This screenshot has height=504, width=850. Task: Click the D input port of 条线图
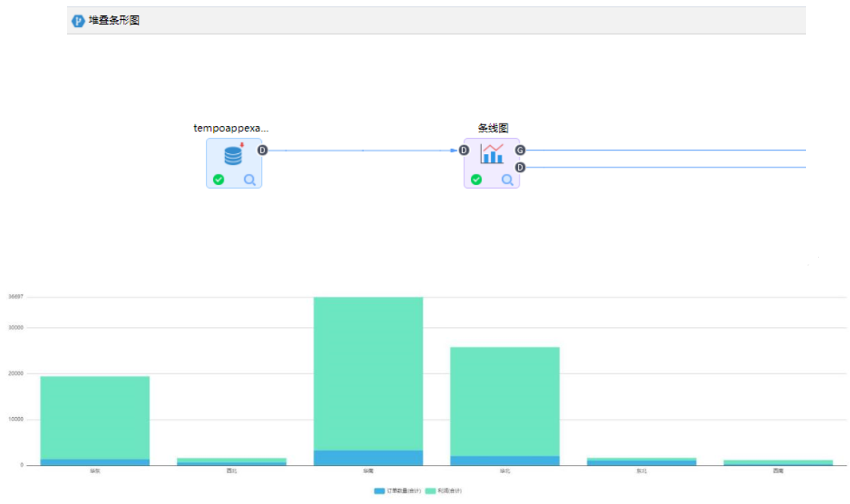coord(464,150)
